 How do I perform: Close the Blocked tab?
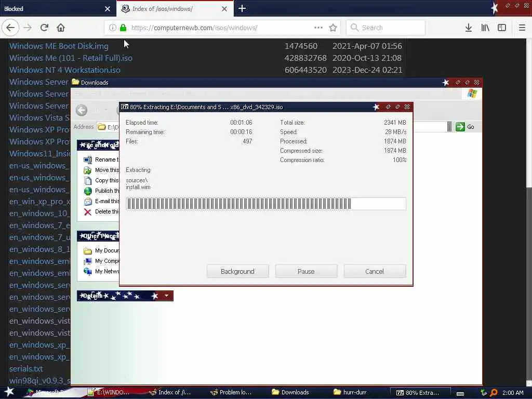tap(108, 9)
